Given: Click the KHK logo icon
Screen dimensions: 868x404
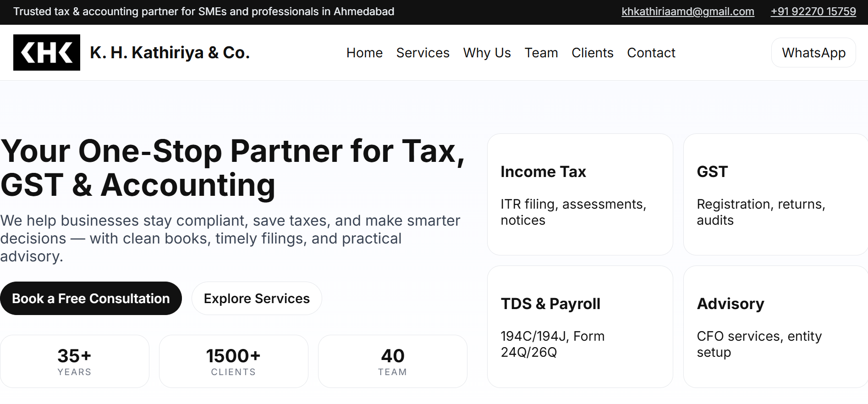Looking at the screenshot, I should pos(47,52).
